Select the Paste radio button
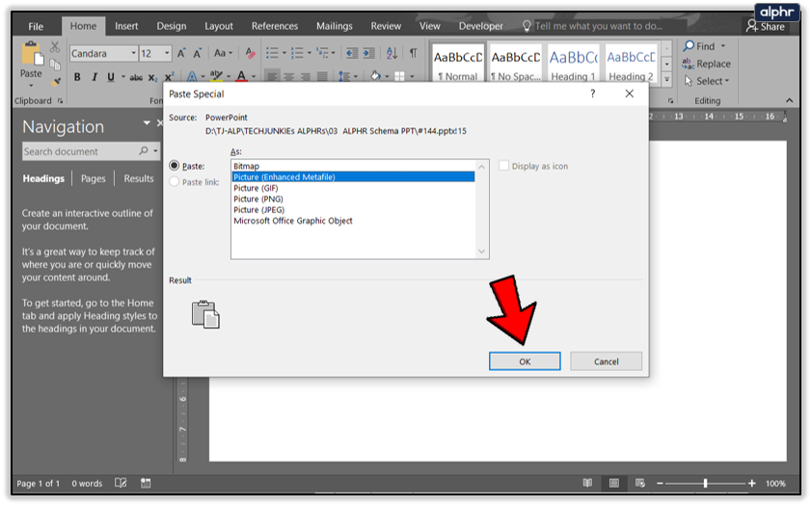 click(174, 166)
